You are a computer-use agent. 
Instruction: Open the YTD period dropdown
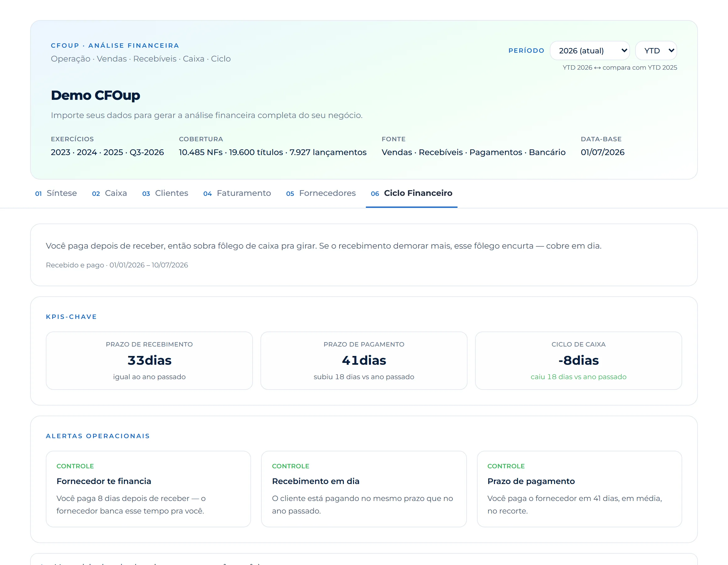[656, 51]
